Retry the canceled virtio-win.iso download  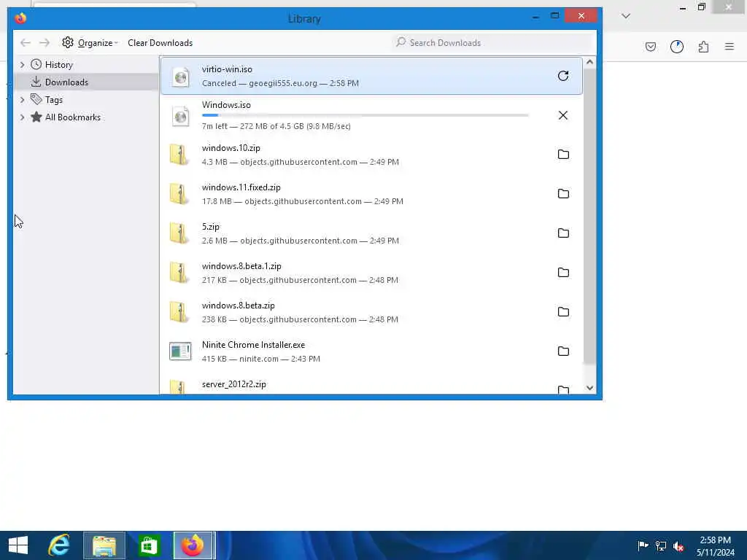(562, 76)
